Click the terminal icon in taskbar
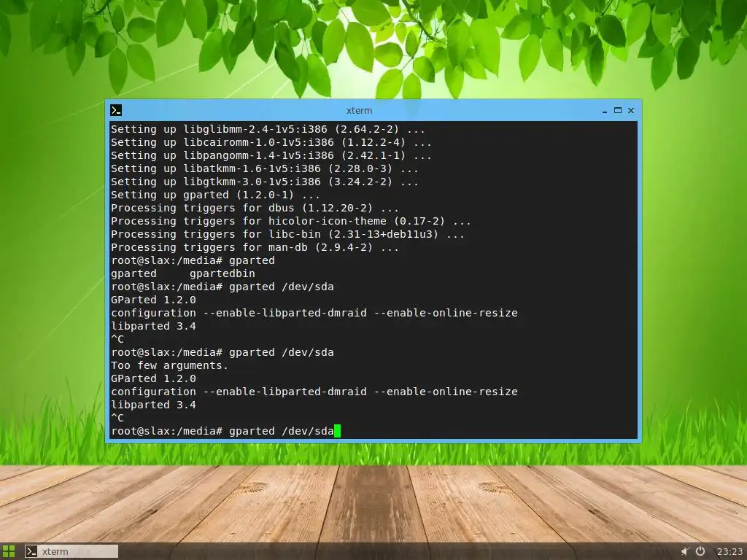Screen dimensions: 747x560 pyautogui.click(x=31, y=551)
